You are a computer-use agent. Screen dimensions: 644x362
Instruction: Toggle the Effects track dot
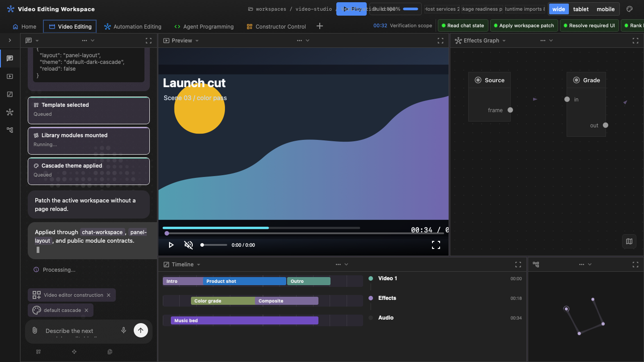[371, 298]
